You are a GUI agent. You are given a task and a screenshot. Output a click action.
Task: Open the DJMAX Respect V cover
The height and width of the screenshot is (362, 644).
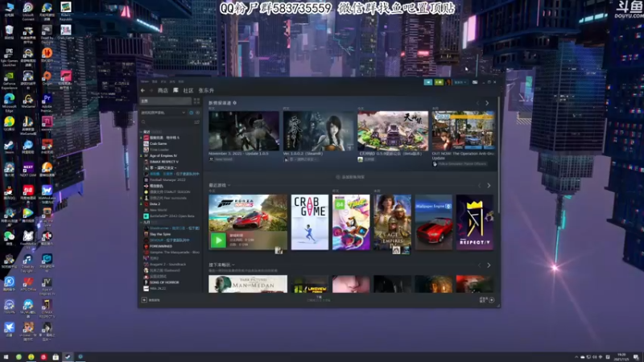475,222
